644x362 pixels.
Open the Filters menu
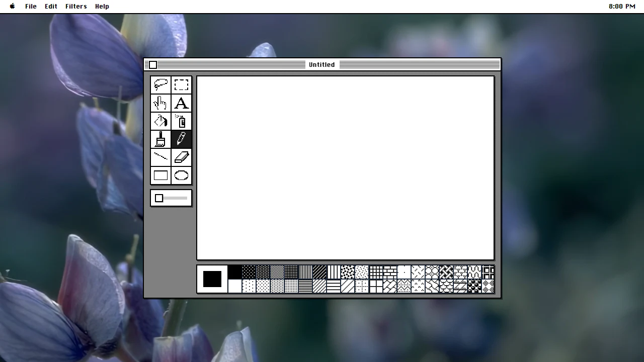[76, 7]
